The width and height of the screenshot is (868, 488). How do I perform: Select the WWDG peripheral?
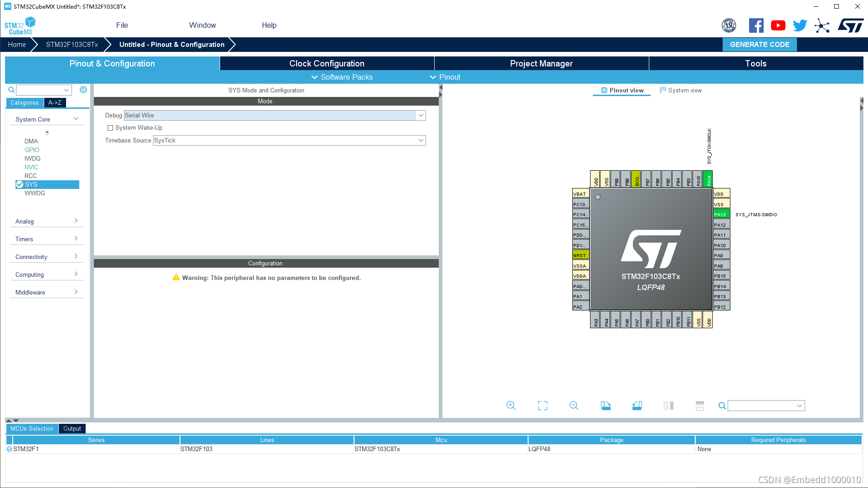point(35,193)
